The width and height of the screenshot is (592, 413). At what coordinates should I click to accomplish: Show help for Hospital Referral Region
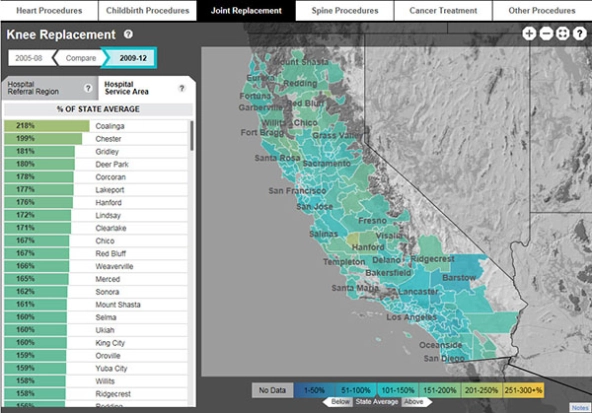click(x=88, y=88)
